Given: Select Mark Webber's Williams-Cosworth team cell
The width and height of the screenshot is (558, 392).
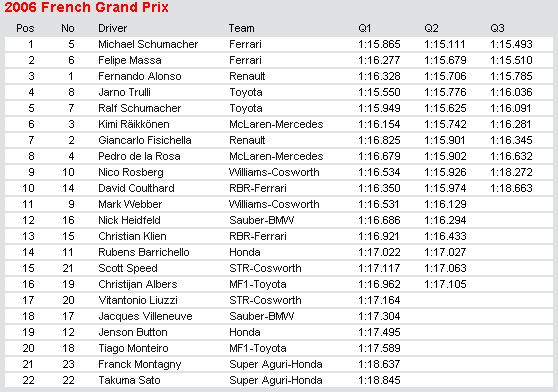Looking at the screenshot, I should pyautogui.click(x=274, y=204).
